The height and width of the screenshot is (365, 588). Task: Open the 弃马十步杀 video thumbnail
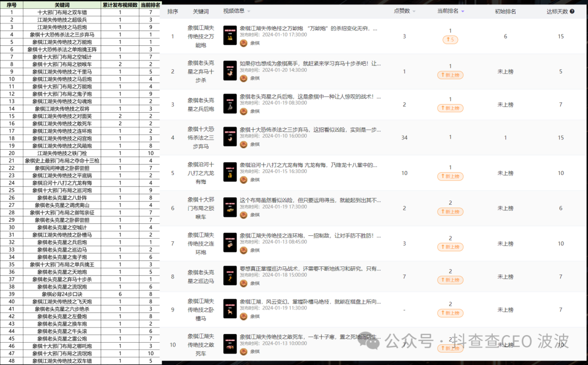(230, 70)
